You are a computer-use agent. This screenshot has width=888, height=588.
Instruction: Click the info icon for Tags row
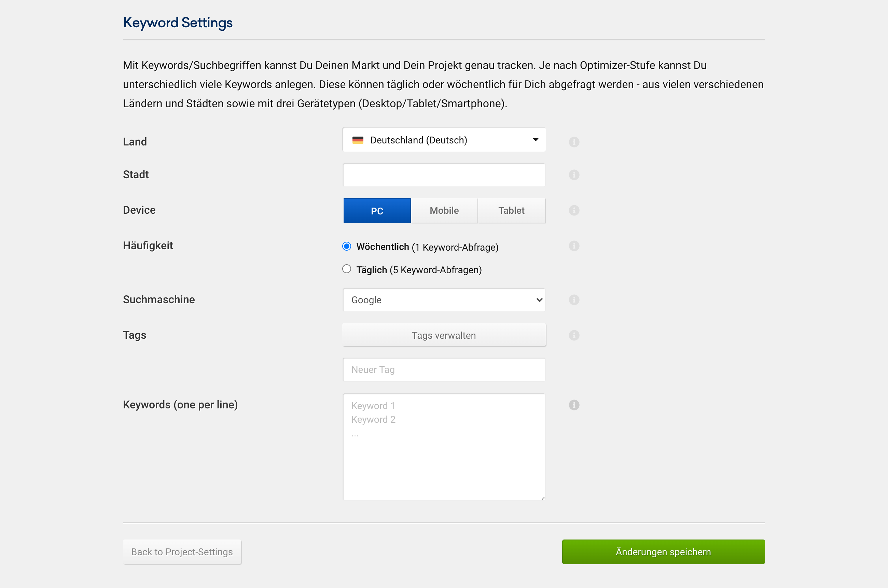[574, 335]
